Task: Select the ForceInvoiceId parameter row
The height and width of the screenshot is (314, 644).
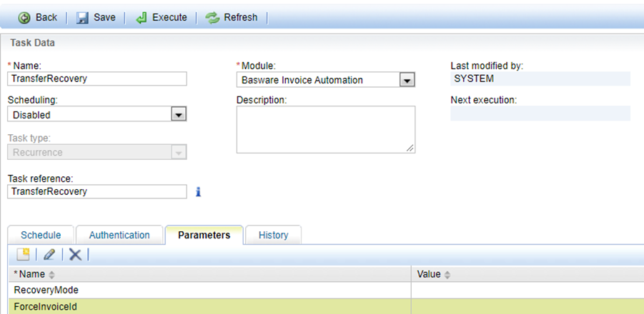Action: click(207, 307)
